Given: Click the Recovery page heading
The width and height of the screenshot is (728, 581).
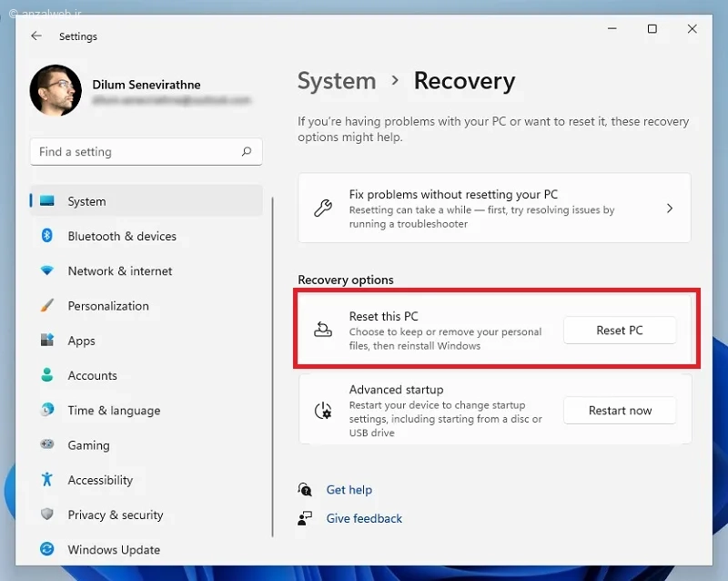Looking at the screenshot, I should (464, 81).
